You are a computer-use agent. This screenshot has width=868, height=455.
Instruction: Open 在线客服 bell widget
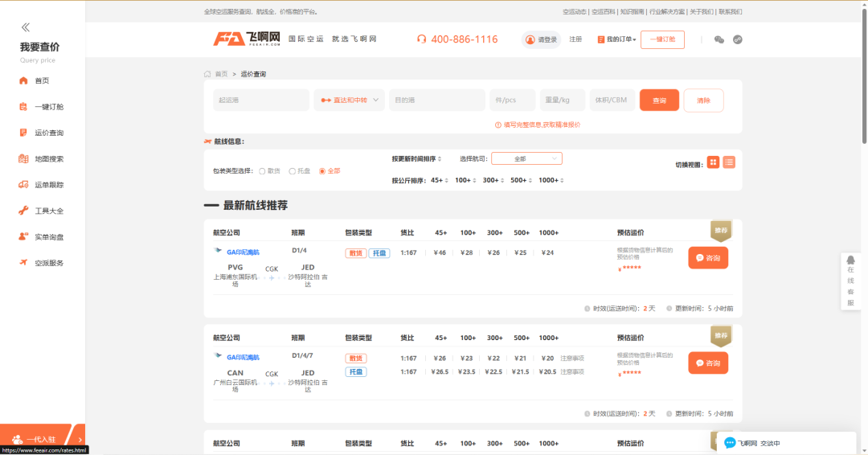[851, 281]
